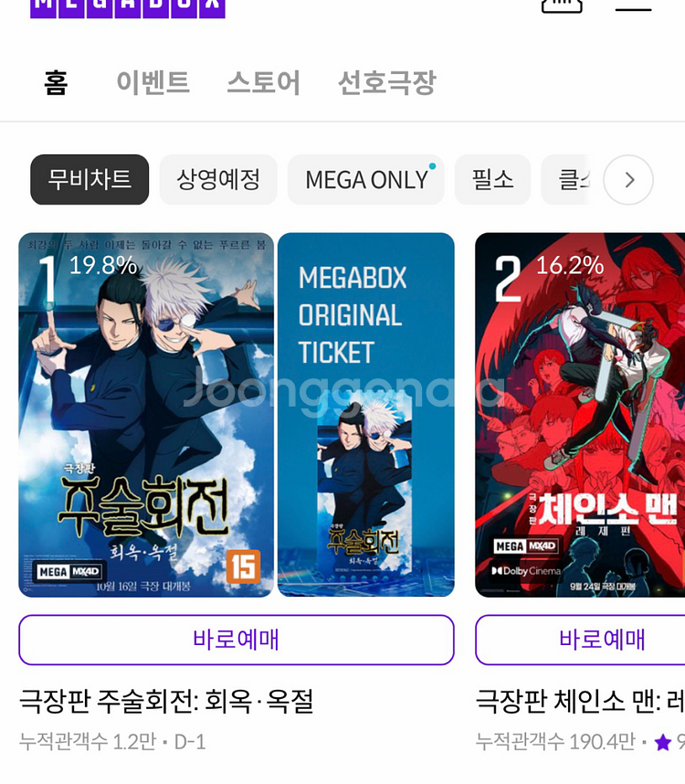This screenshot has height=784, width=685.
Task: Expand category chips with the right chevron
Action: [628, 179]
